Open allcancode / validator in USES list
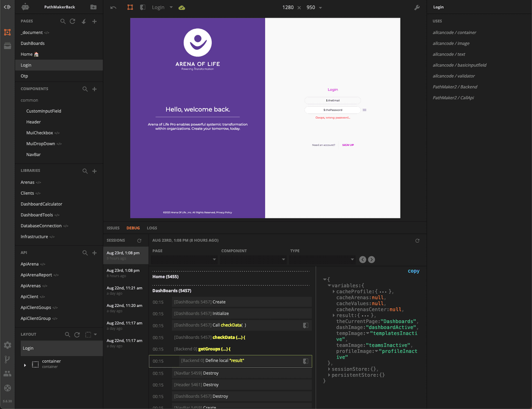This screenshot has width=532, height=409. point(454,76)
